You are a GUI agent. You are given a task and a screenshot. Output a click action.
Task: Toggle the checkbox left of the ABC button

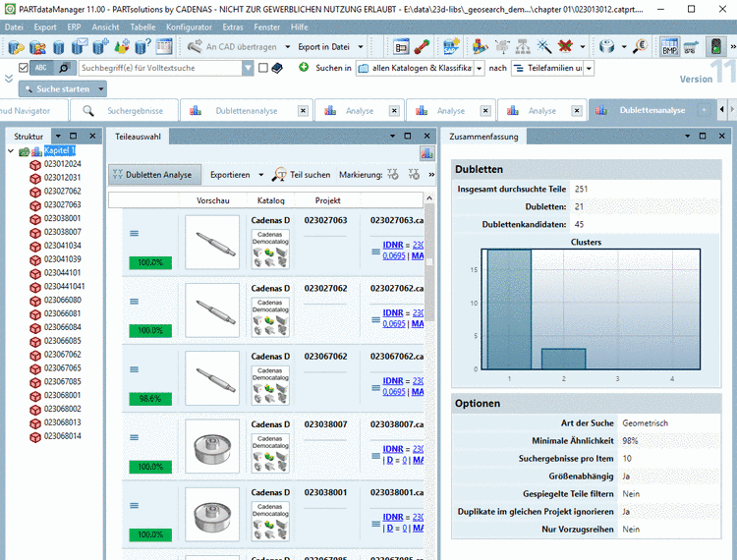point(23,68)
